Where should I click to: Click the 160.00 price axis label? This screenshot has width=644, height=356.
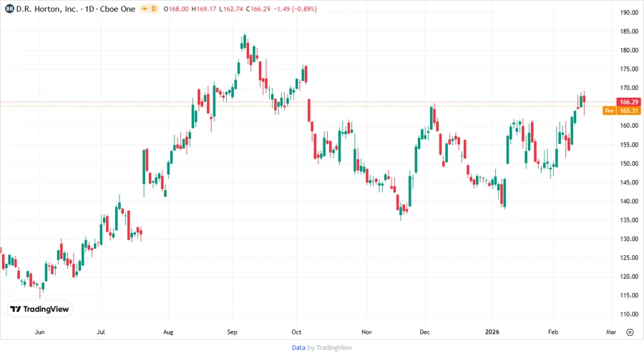629,126
